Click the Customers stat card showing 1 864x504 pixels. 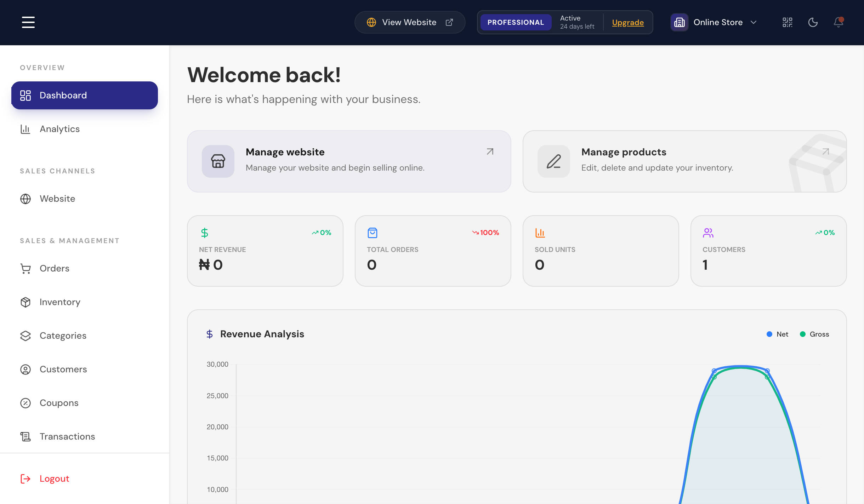[769, 251]
